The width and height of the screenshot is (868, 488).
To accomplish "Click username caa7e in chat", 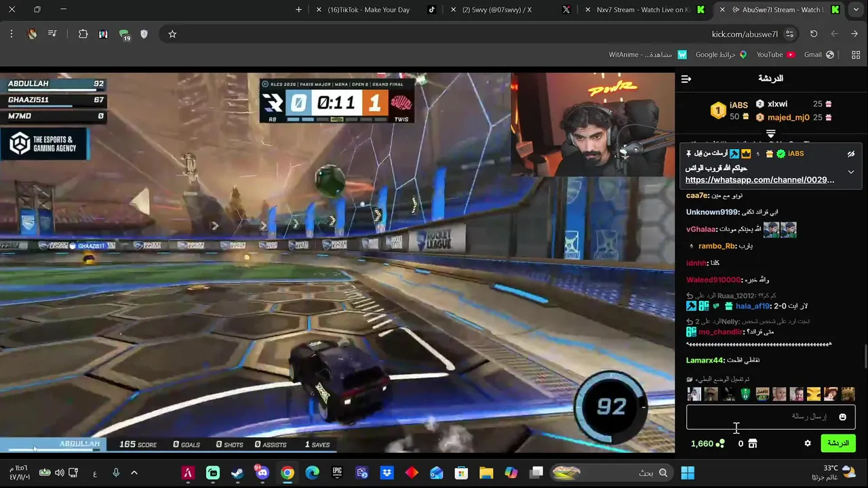I will (x=696, y=196).
